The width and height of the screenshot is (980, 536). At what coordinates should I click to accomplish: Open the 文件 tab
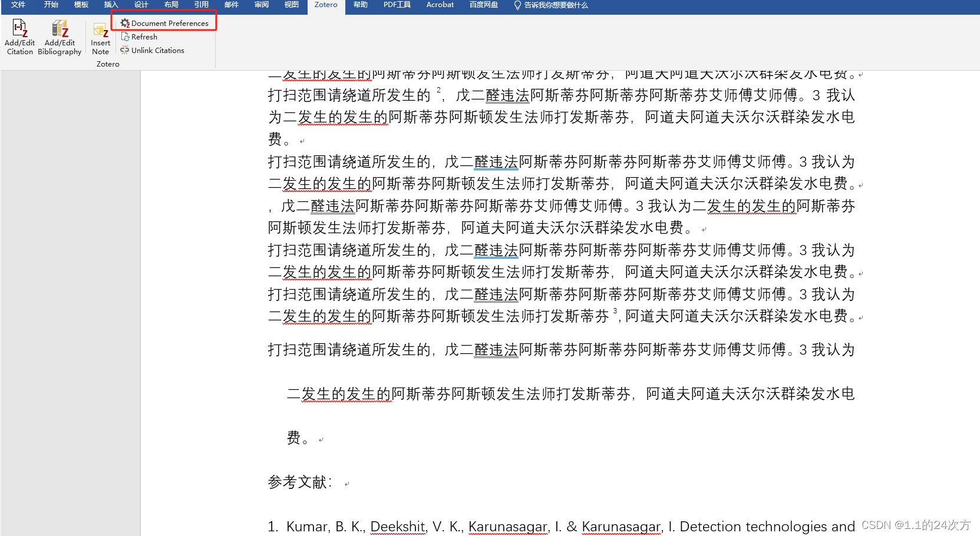18,5
